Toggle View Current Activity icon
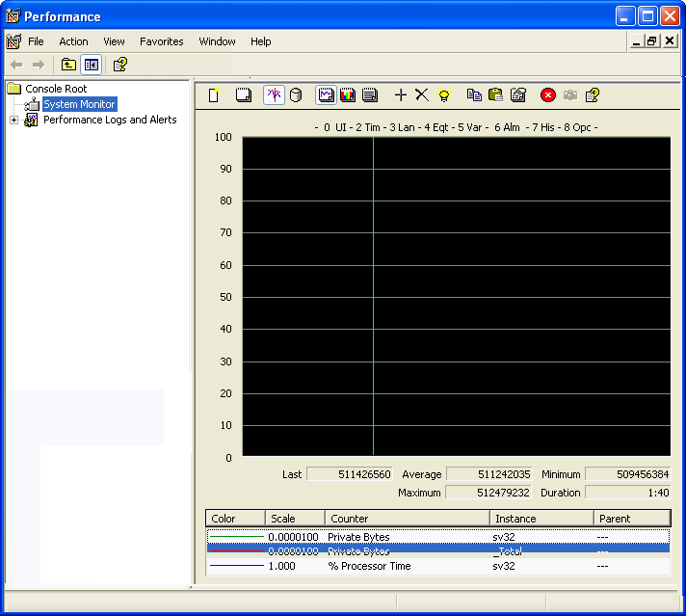 pyautogui.click(x=274, y=95)
